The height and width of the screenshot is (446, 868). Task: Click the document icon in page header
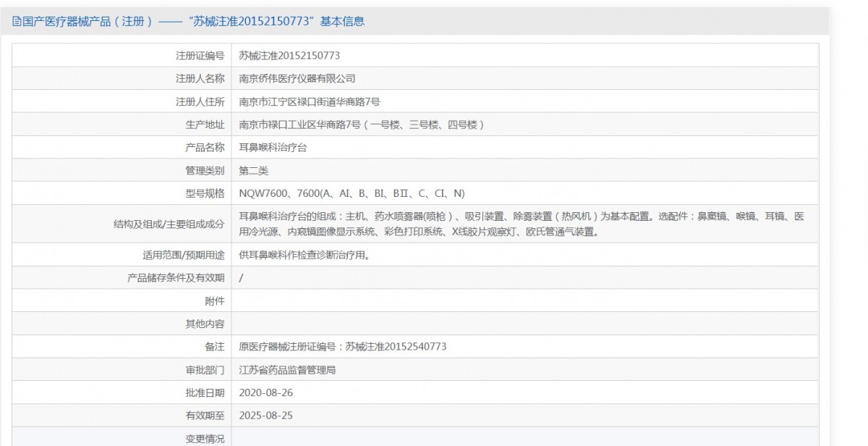tap(17, 22)
